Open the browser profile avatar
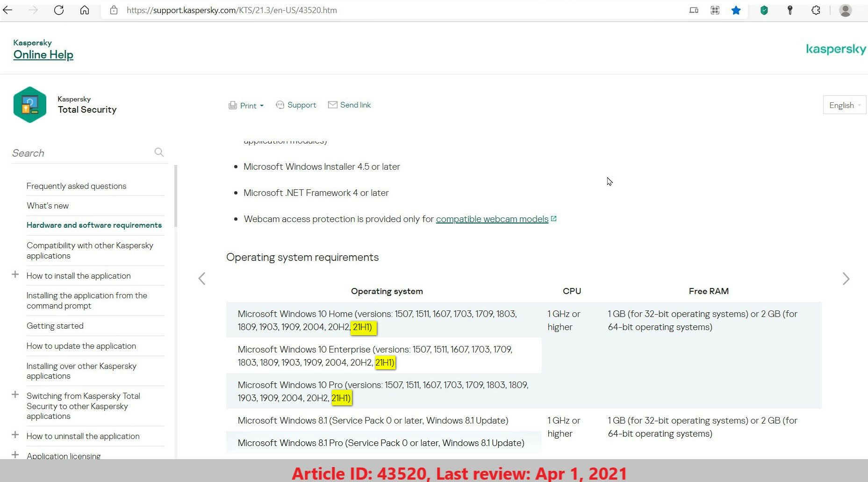Image resolution: width=868 pixels, height=482 pixels. [x=845, y=10]
